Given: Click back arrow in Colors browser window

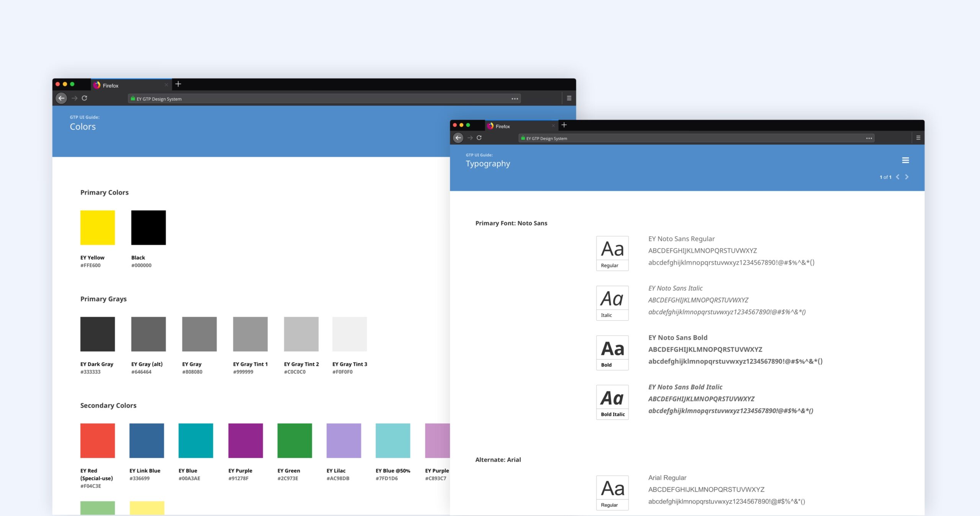Looking at the screenshot, I should pyautogui.click(x=61, y=98).
